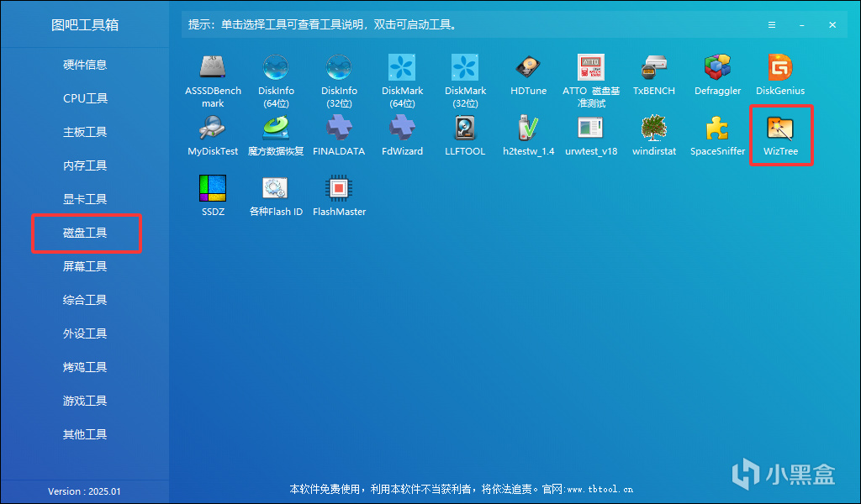Open the 显卡工具 category
The width and height of the screenshot is (861, 504).
[x=85, y=199]
